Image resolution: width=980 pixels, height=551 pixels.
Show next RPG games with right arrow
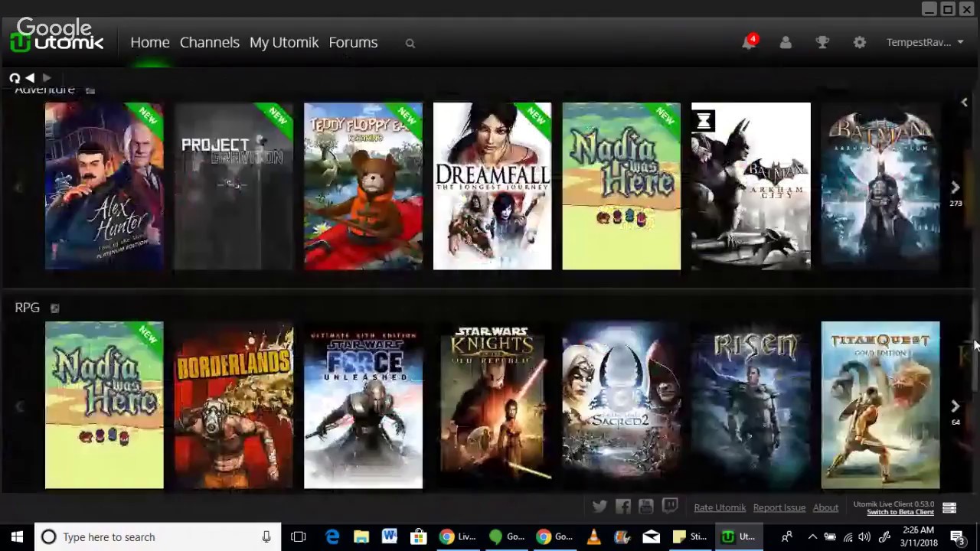pyautogui.click(x=955, y=406)
